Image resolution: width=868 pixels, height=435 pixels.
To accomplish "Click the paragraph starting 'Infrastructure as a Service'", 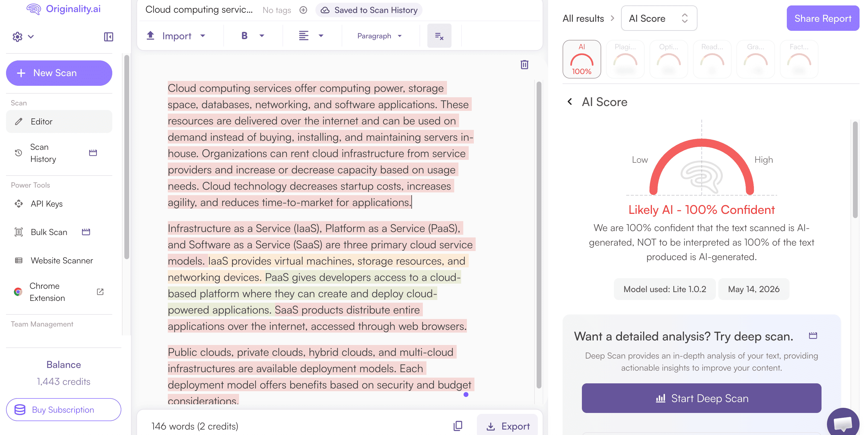I will (x=321, y=277).
